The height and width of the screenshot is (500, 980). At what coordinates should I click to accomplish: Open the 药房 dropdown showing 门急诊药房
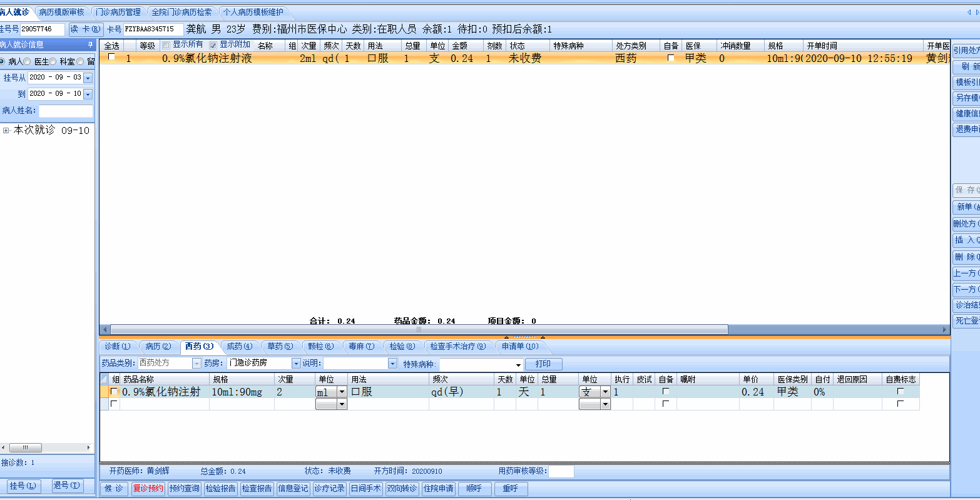point(296,364)
